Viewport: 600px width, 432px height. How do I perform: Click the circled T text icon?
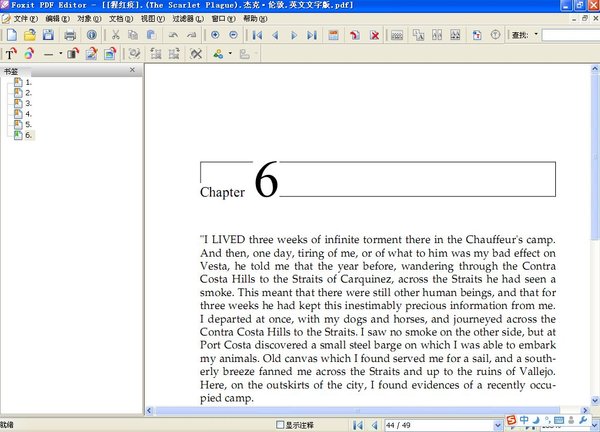(x=495, y=35)
